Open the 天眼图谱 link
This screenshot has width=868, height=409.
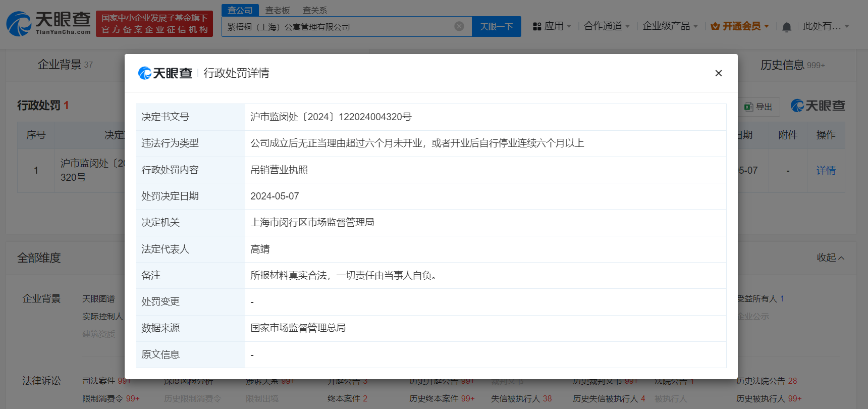pyautogui.click(x=99, y=299)
